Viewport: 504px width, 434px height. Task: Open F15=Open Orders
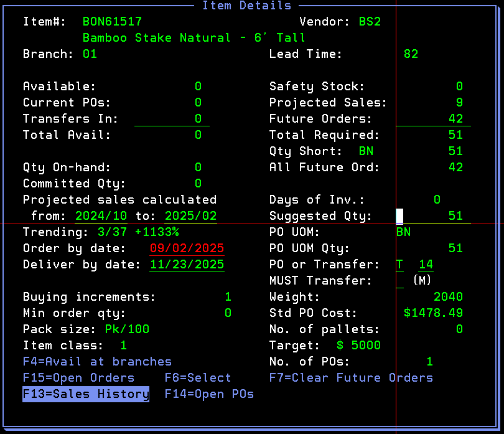coord(78,378)
